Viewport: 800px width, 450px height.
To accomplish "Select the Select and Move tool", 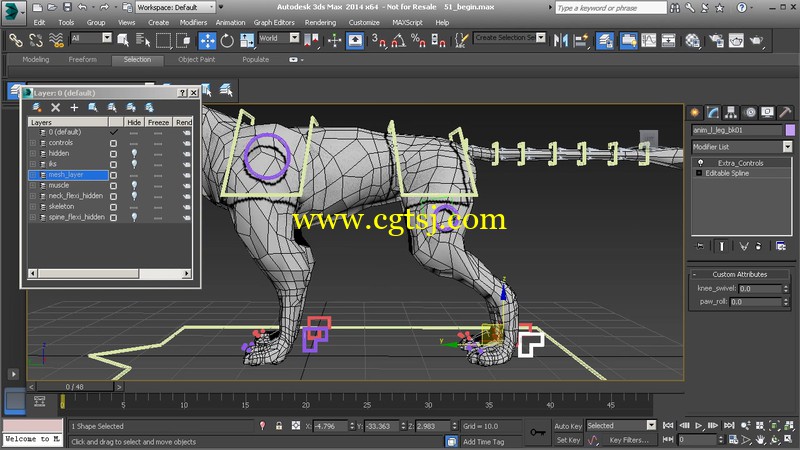I will pyautogui.click(x=207, y=40).
